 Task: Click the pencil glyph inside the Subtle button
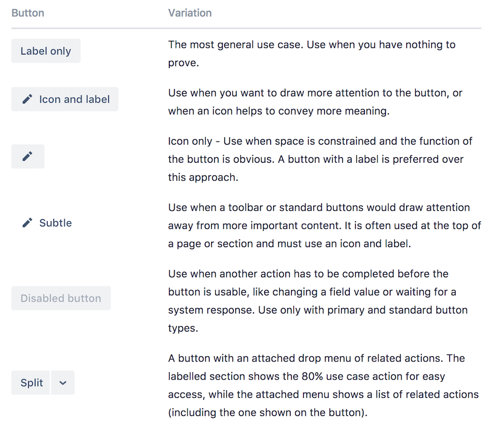click(28, 223)
